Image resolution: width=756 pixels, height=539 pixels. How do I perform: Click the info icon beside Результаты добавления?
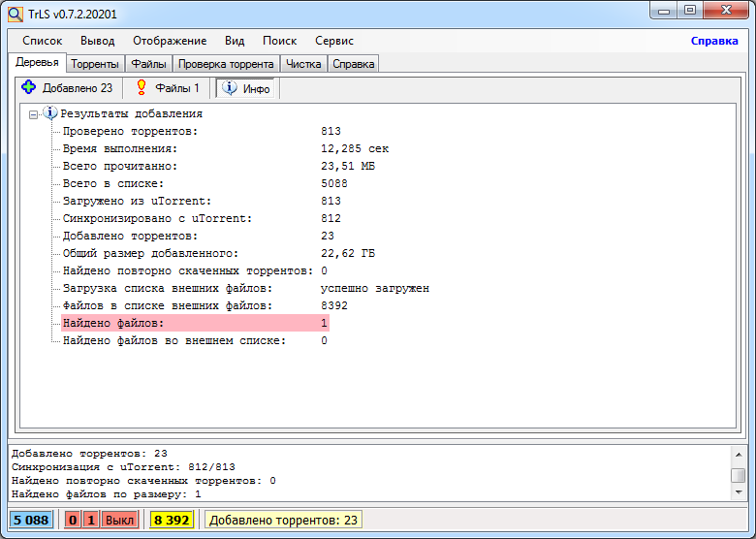(50, 112)
